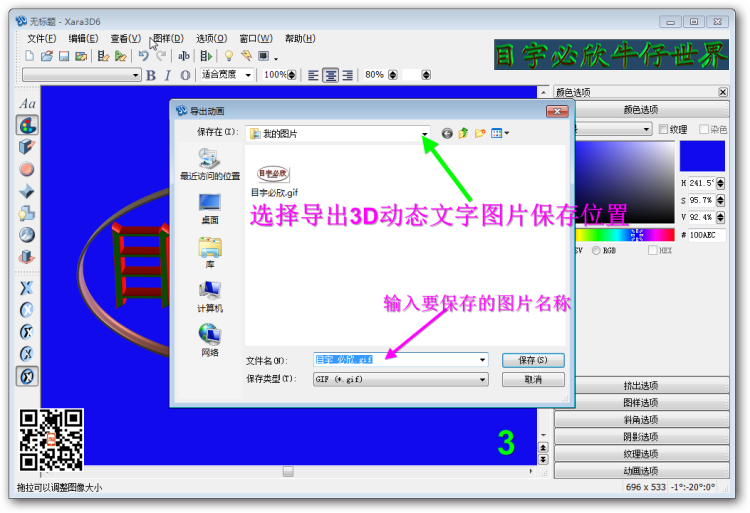Open the 查看(V) menu
The height and width of the screenshot is (513, 750).
125,39
